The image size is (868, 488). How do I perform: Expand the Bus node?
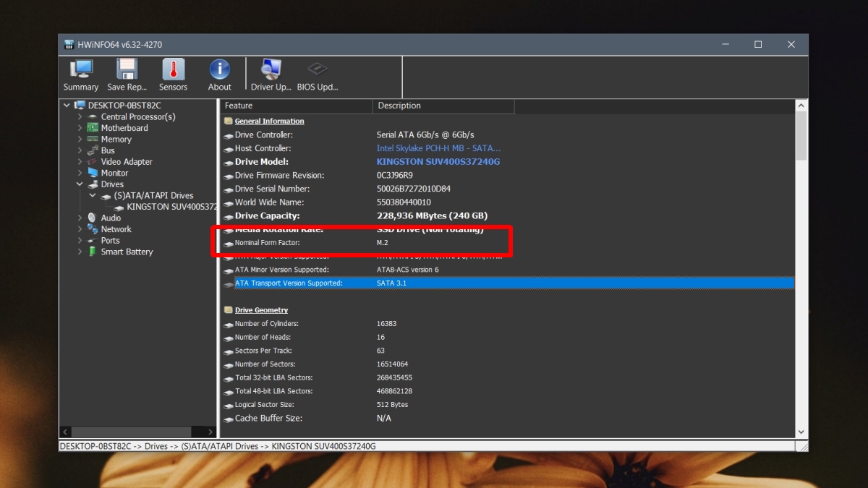tap(80, 150)
